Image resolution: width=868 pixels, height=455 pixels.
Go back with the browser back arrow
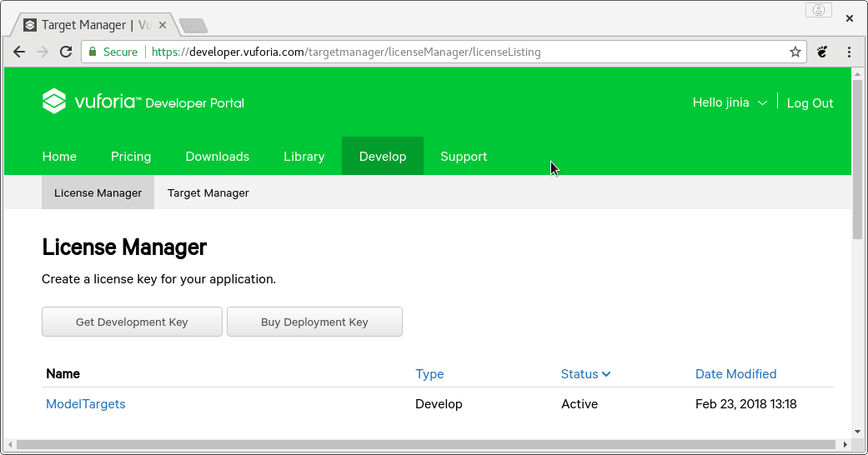click(19, 52)
